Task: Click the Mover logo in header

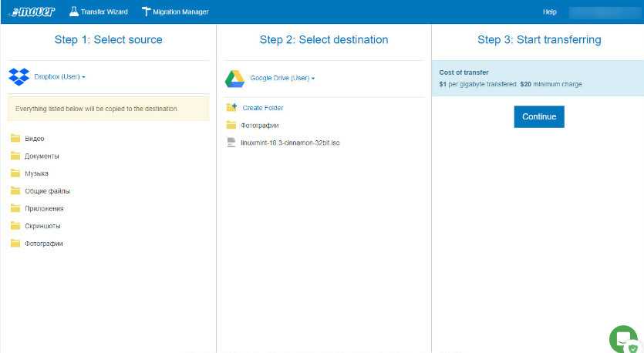Action: coord(32,12)
